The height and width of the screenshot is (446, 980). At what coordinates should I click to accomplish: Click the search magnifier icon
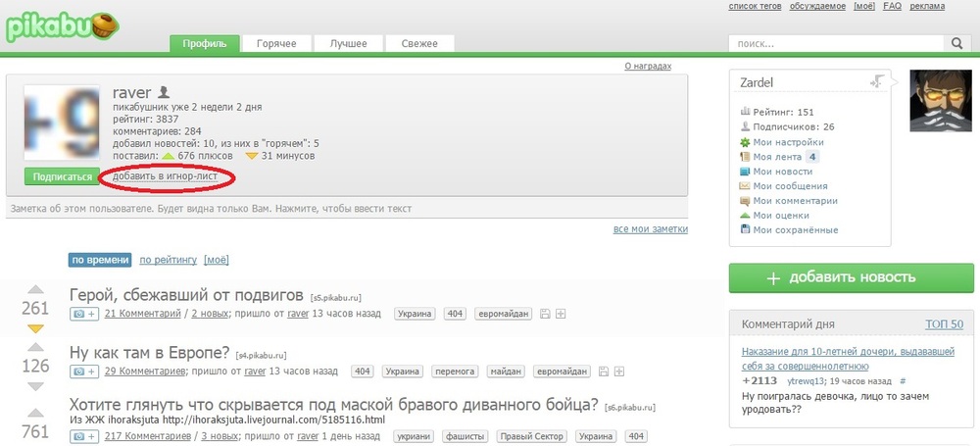[956, 43]
